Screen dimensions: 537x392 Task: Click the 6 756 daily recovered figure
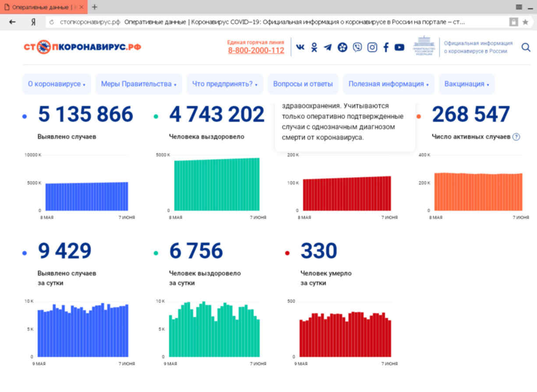coord(196,251)
